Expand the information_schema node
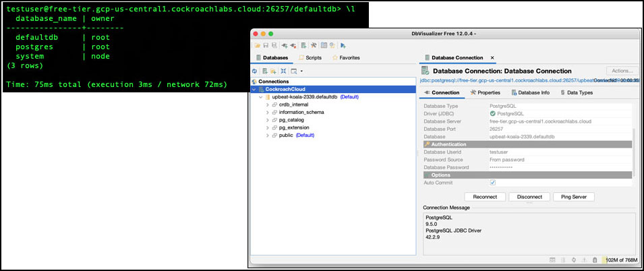The width and height of the screenshot is (644, 271). tap(268, 112)
